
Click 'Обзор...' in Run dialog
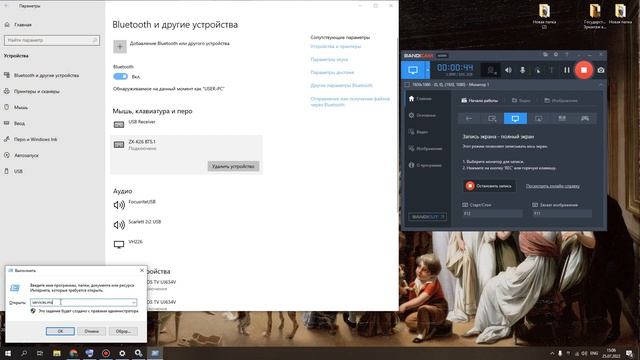pos(123,331)
